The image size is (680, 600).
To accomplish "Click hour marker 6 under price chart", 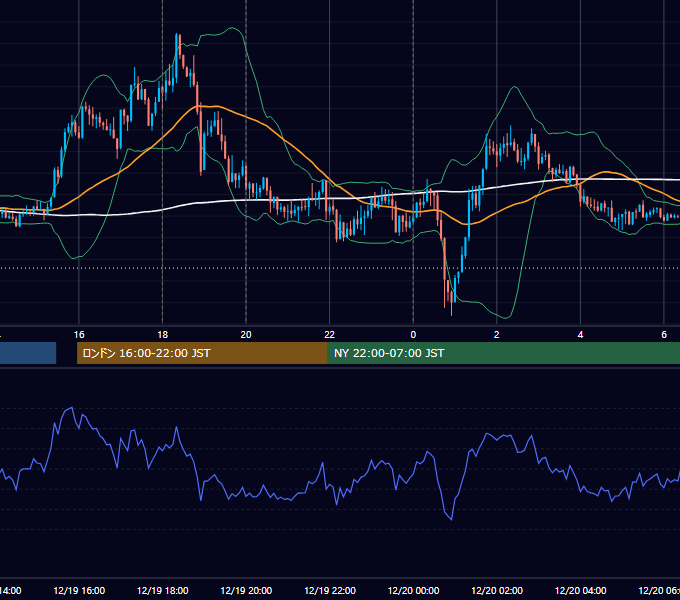I will click(664, 335).
